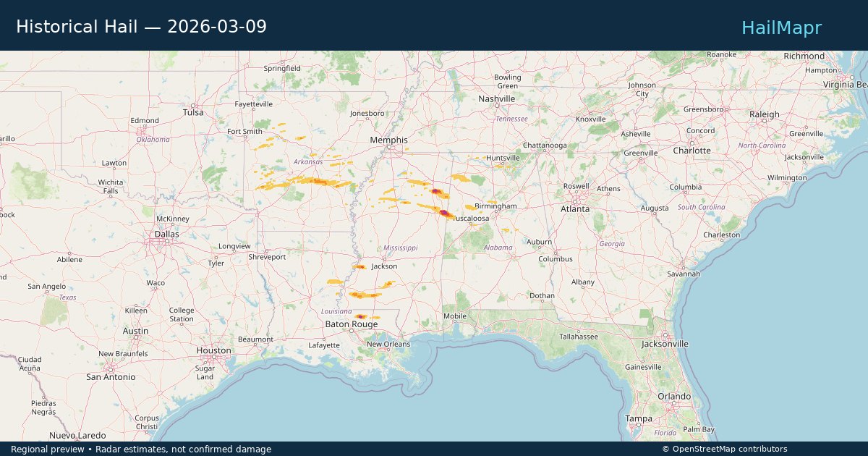
Task: Click the Tampa city label
Action: [x=639, y=418]
